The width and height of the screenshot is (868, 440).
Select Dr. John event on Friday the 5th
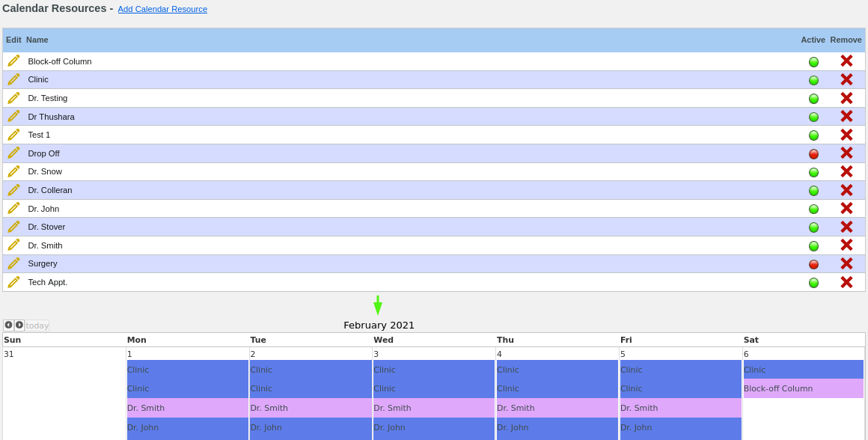pyautogui.click(x=681, y=428)
